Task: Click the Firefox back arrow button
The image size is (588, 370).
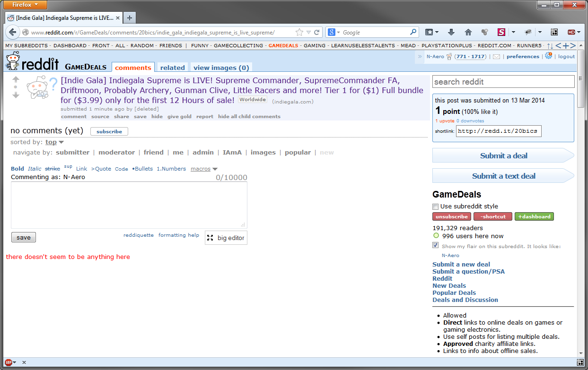Action: tap(13, 32)
